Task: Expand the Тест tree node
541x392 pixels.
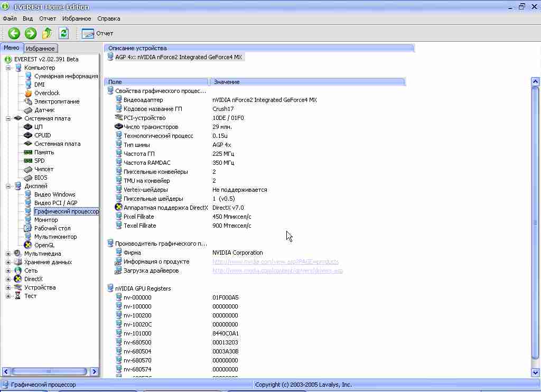Action: pyautogui.click(x=8, y=296)
